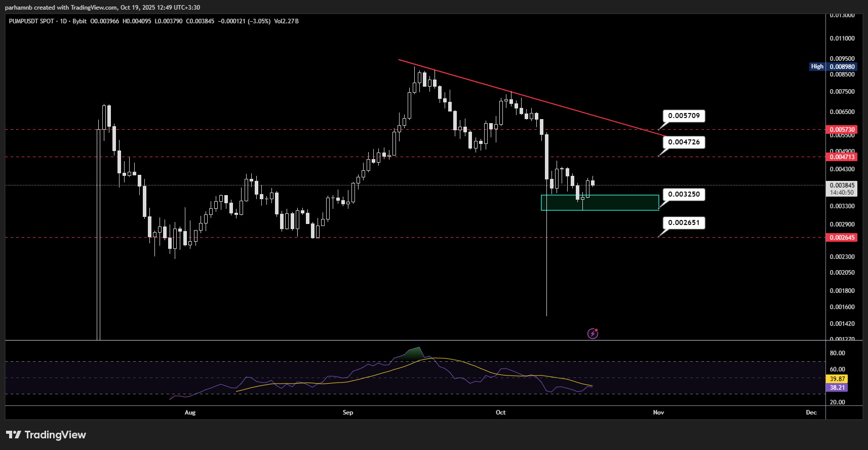Click the 0.003250 callout label
This screenshot has width=868, height=450.
684,195
